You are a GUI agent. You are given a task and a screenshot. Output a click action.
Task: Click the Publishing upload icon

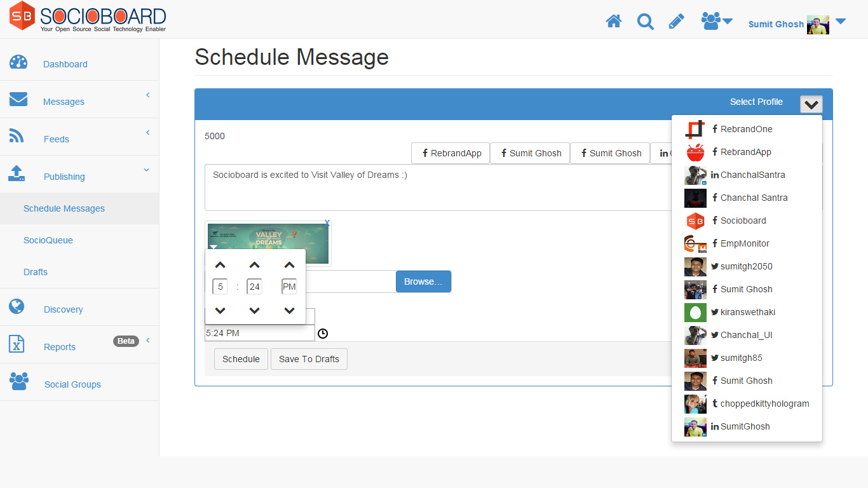click(x=17, y=173)
